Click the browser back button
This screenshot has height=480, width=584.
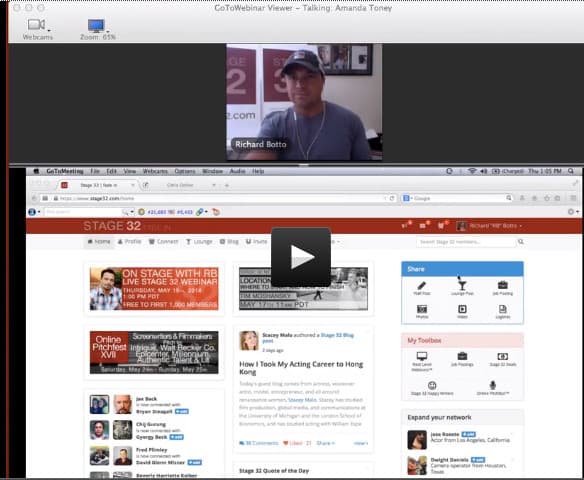click(x=34, y=198)
